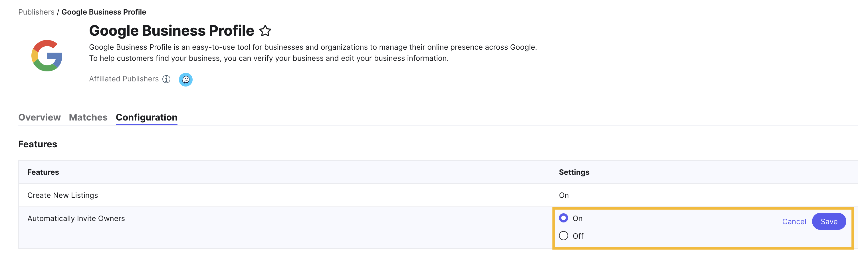Turn off Automatically Invite Owners
Image resolution: width=868 pixels, height=265 pixels.
pos(563,236)
